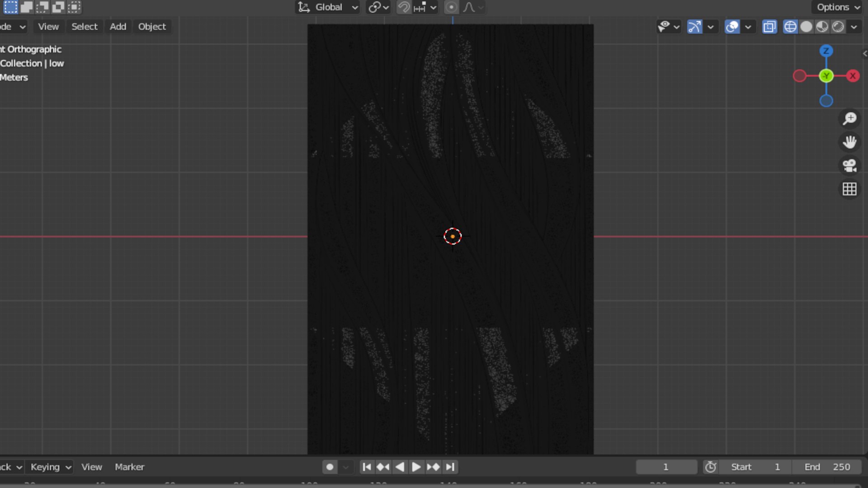
Task: Switch perspective/orthographic with grid icon
Action: (850, 189)
